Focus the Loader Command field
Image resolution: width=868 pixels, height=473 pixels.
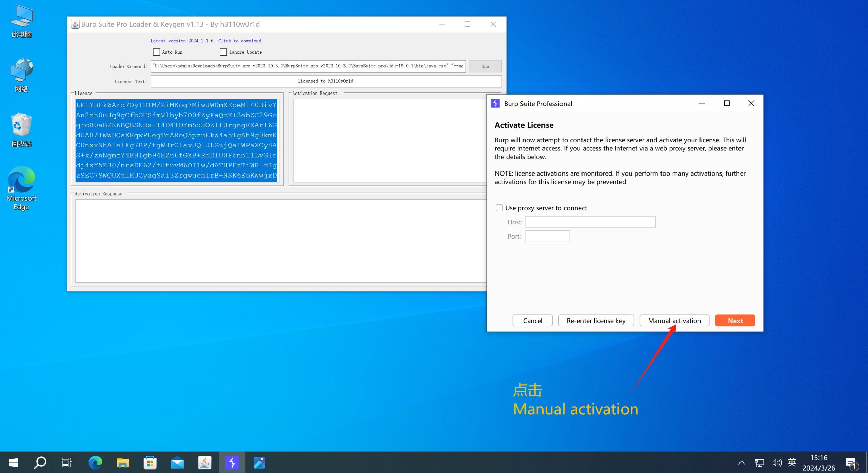(x=308, y=66)
